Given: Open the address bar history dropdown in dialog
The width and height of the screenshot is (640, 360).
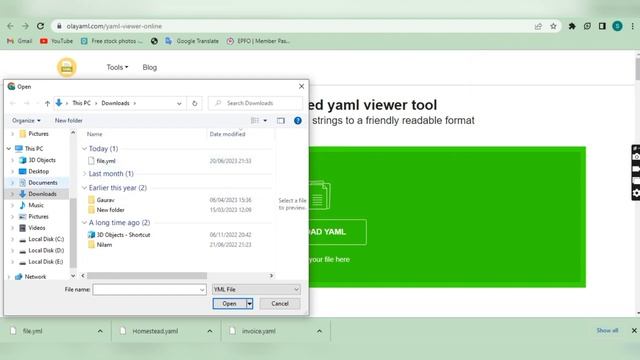Looking at the screenshot, I should 179,104.
